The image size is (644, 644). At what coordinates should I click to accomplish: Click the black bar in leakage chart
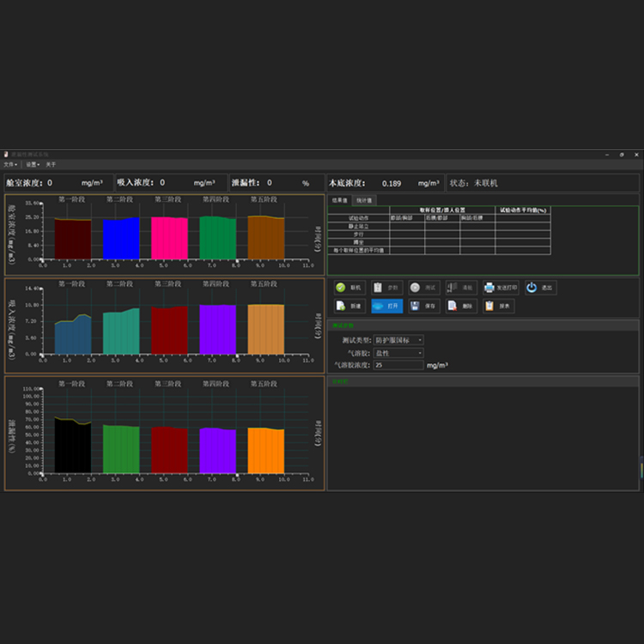73,446
